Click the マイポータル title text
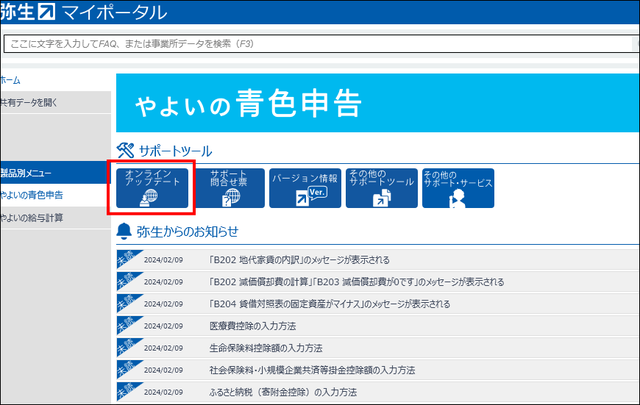 coord(115,12)
